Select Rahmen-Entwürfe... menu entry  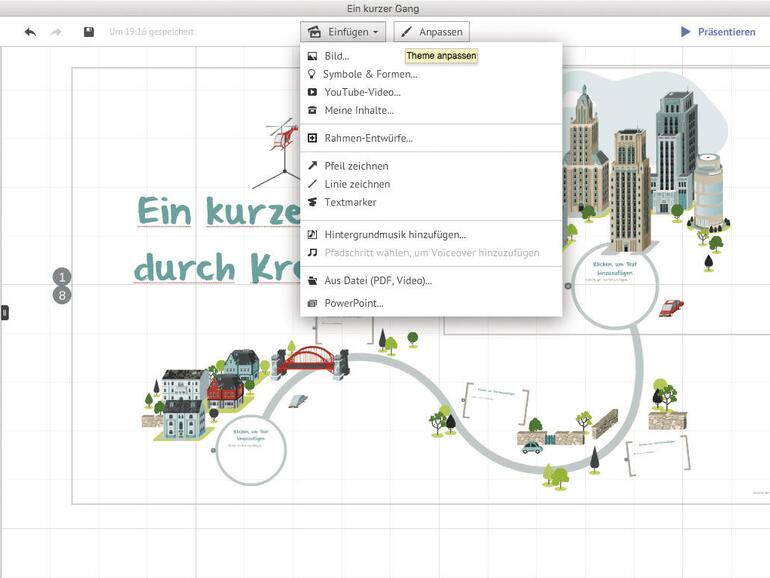(x=431, y=138)
